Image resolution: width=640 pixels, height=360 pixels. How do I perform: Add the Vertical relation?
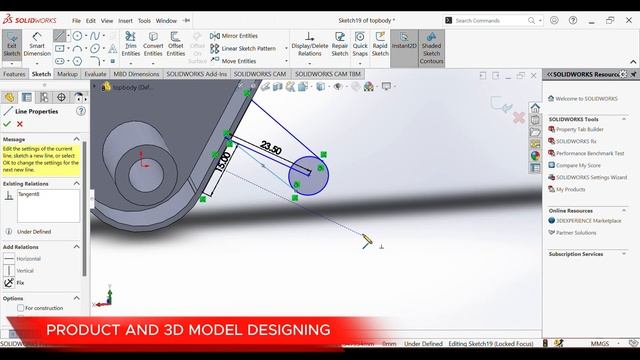pyautogui.click(x=18, y=271)
